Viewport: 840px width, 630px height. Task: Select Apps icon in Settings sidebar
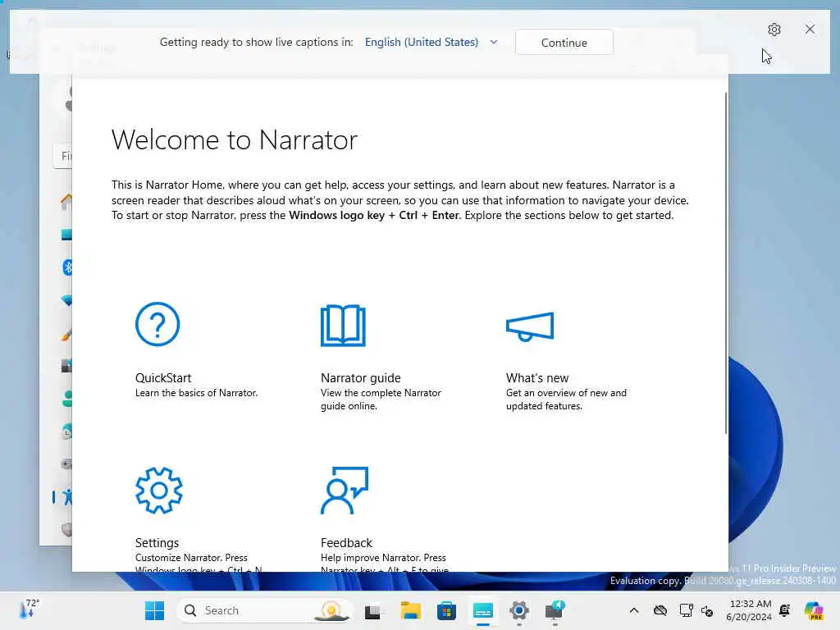coord(66,366)
